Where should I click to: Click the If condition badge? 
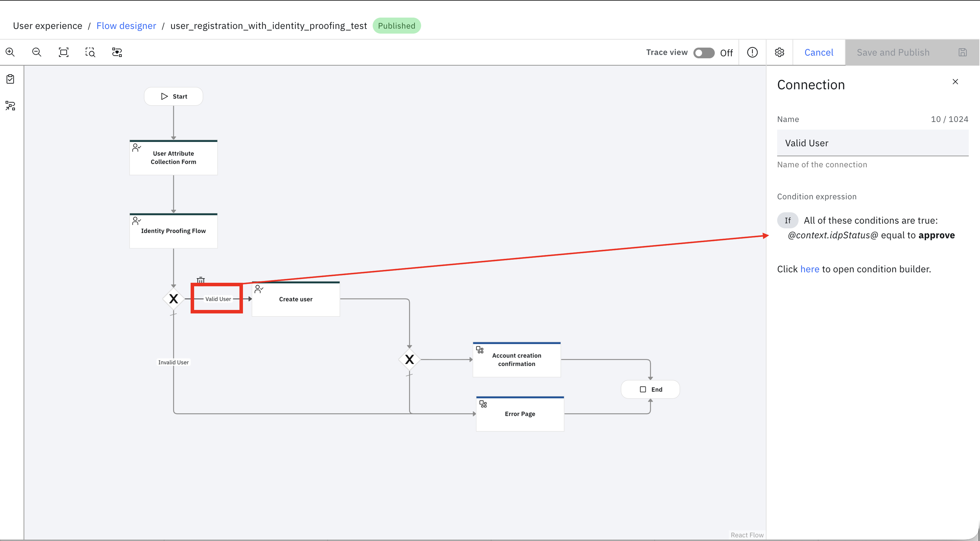pyautogui.click(x=788, y=221)
